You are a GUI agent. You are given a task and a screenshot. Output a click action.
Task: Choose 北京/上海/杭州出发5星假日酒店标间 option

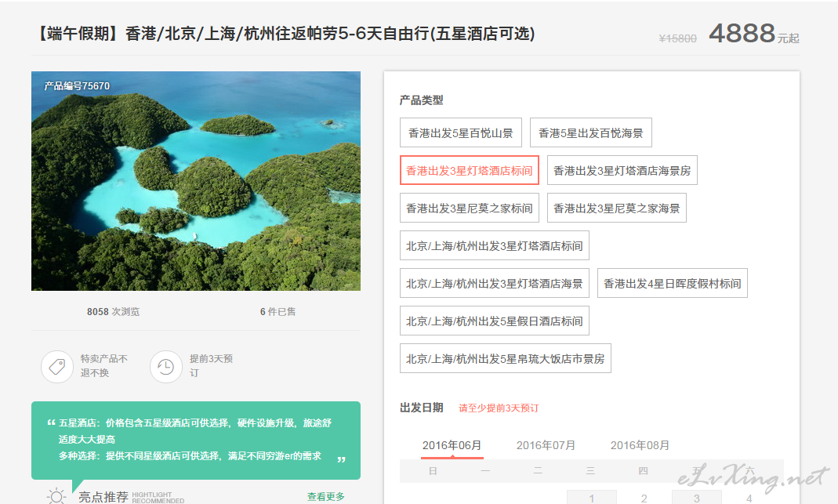click(x=495, y=321)
